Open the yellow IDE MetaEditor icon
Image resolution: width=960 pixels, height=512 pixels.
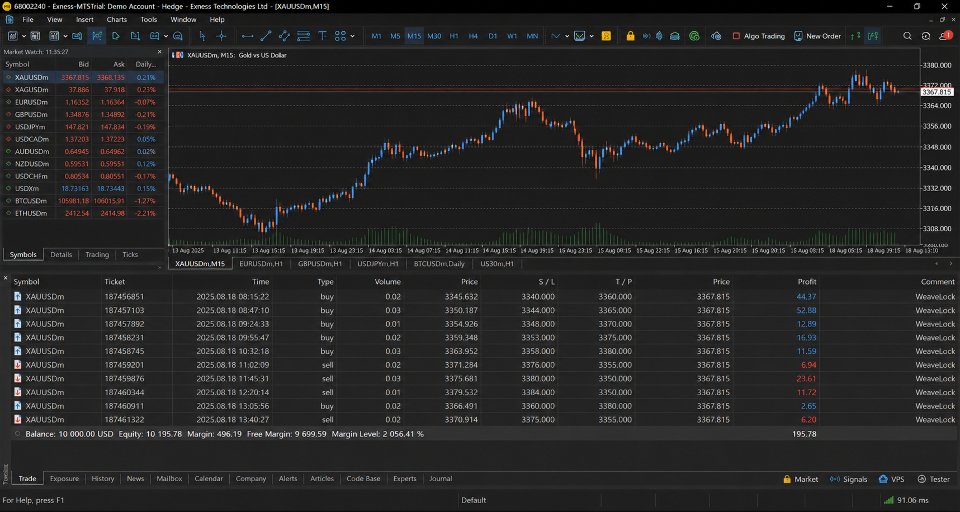[606, 36]
